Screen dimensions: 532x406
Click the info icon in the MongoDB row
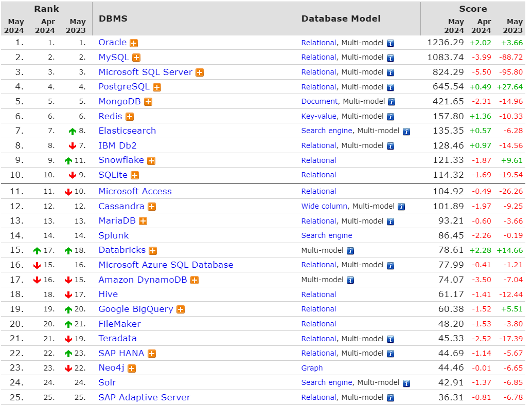(392, 102)
